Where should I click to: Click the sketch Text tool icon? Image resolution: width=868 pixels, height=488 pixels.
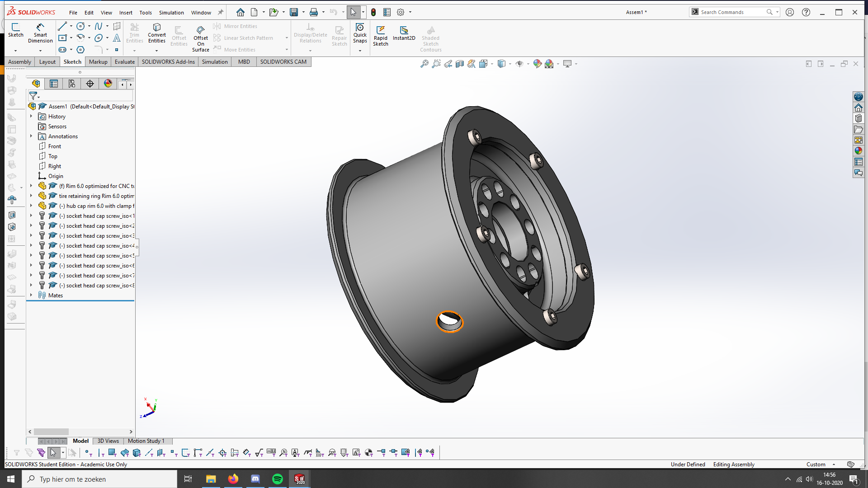click(x=117, y=38)
